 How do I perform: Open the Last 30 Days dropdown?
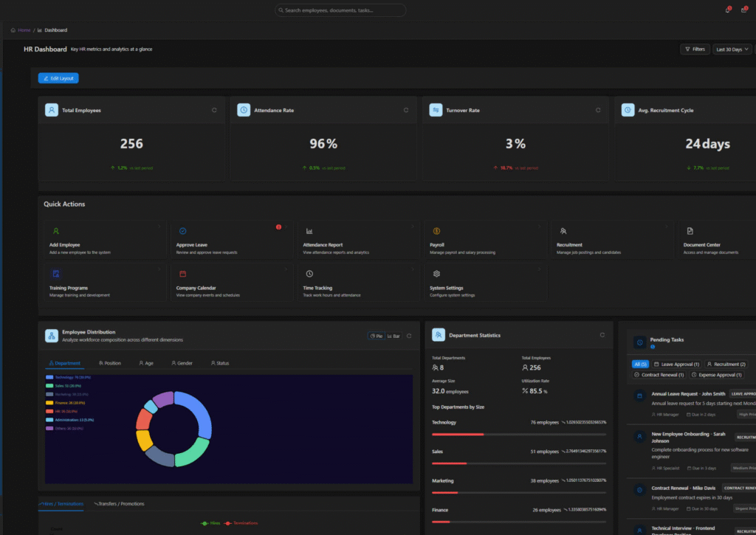point(732,49)
